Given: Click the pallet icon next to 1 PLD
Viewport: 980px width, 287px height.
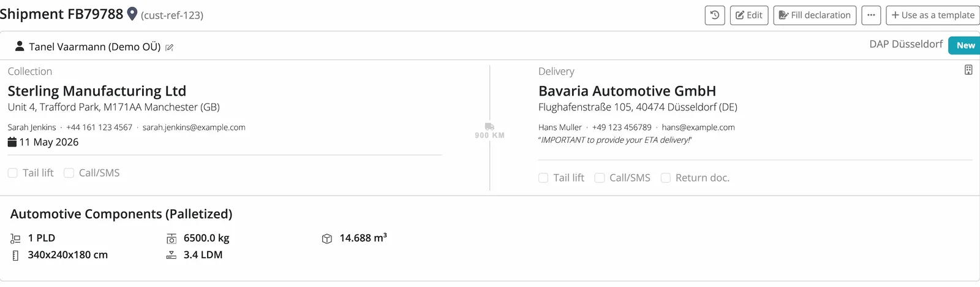Looking at the screenshot, I should pyautogui.click(x=15, y=239).
